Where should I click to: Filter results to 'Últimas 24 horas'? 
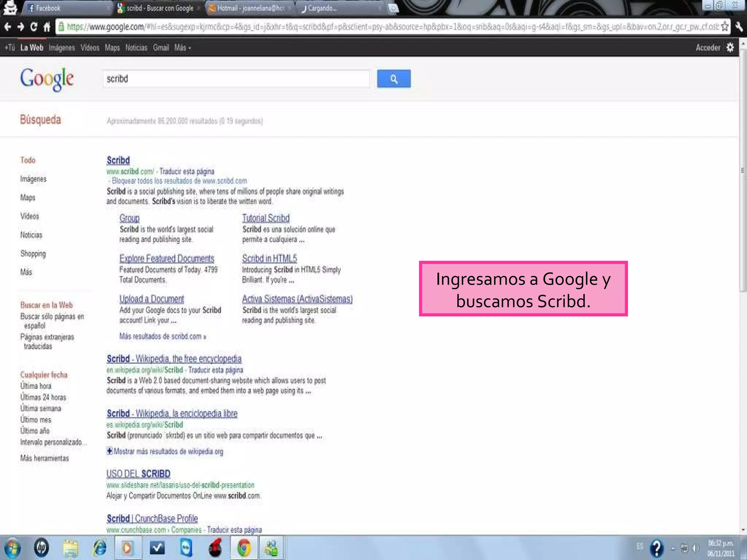tap(43, 397)
